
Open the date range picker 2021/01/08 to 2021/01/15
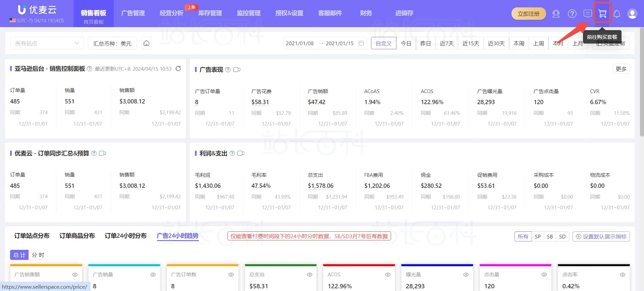tap(325, 43)
